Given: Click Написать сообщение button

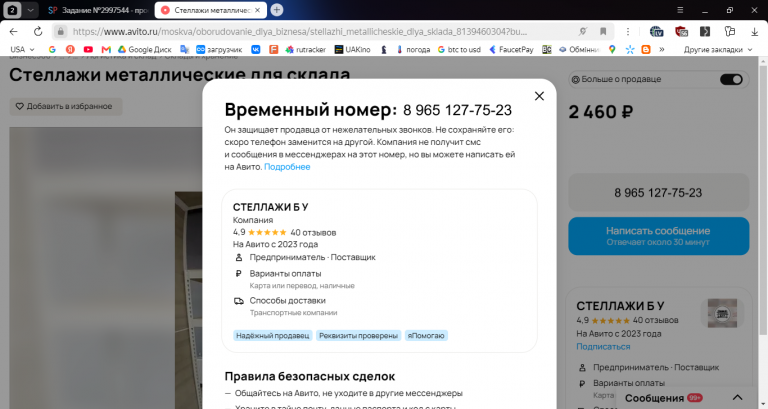Looking at the screenshot, I should 658,236.
